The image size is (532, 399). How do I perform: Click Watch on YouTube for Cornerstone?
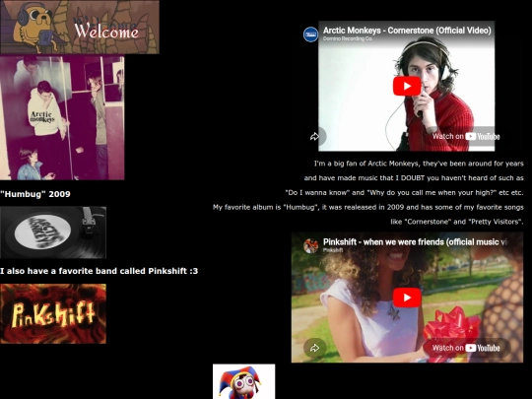(x=466, y=136)
